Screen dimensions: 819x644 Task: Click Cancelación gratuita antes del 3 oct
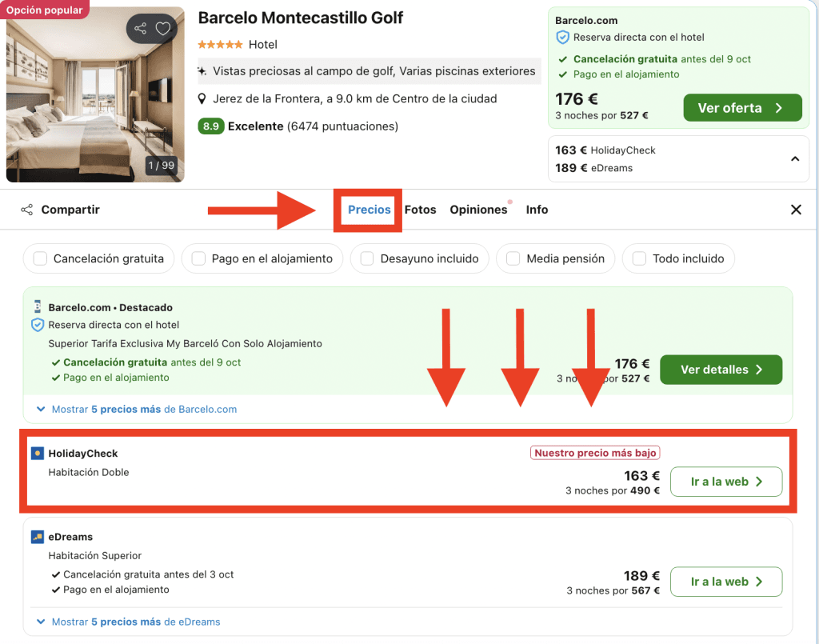(x=148, y=574)
